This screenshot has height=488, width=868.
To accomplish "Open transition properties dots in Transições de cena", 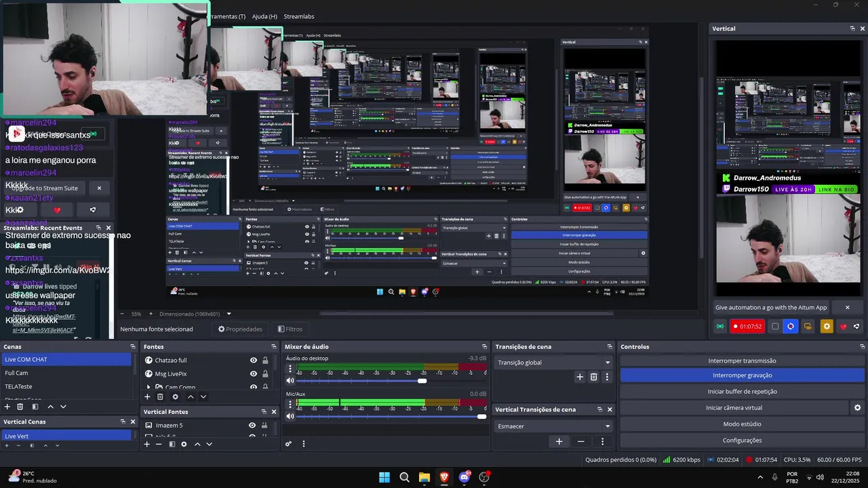I will pyautogui.click(x=607, y=377).
